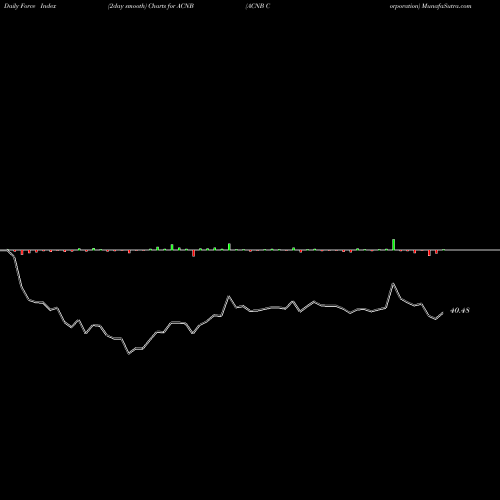The height and width of the screenshot is (500, 500).
Task: Click the '(ACNB C' header text
Action: (x=258, y=6)
